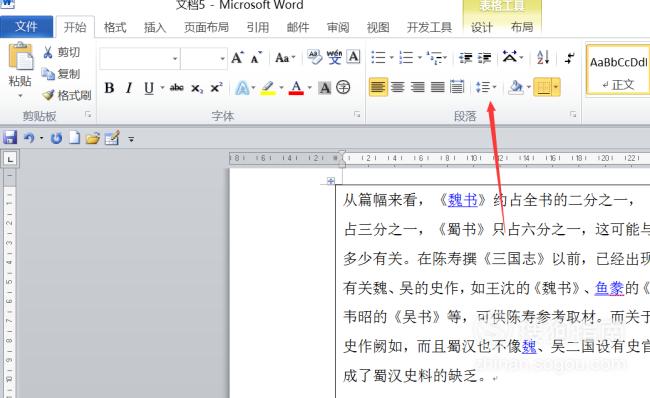Open the File (文件) tab
Viewport: 650px width, 398px height.
point(27,27)
